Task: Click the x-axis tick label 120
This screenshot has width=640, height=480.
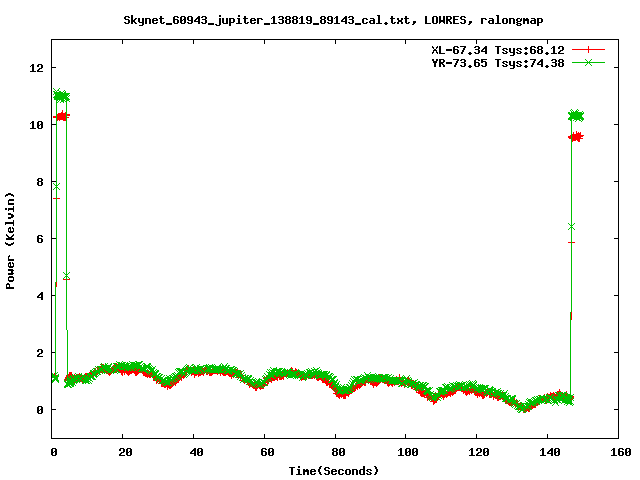Action: click(x=479, y=452)
